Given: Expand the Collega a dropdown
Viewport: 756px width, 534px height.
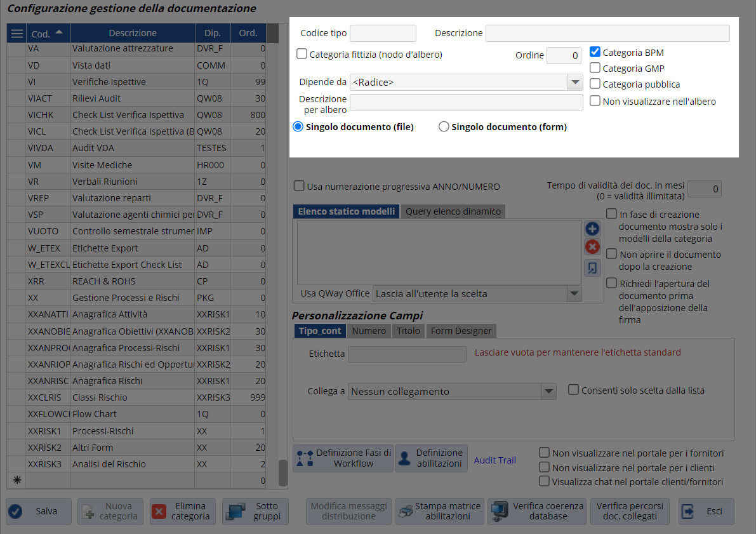Looking at the screenshot, I should pos(548,391).
